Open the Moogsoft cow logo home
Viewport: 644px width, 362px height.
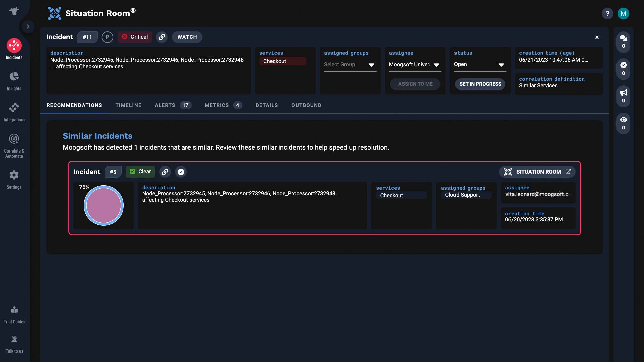click(x=14, y=11)
